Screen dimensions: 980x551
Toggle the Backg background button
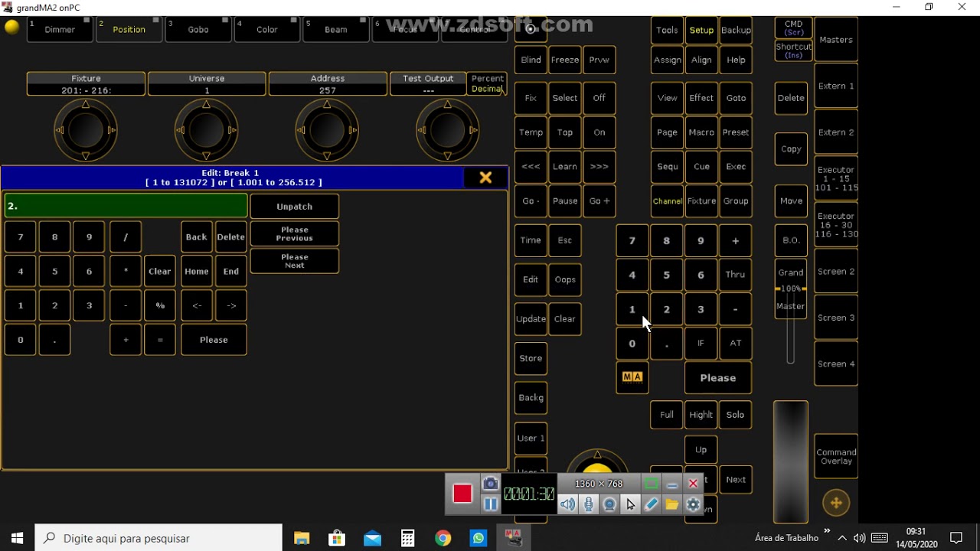pyautogui.click(x=531, y=398)
